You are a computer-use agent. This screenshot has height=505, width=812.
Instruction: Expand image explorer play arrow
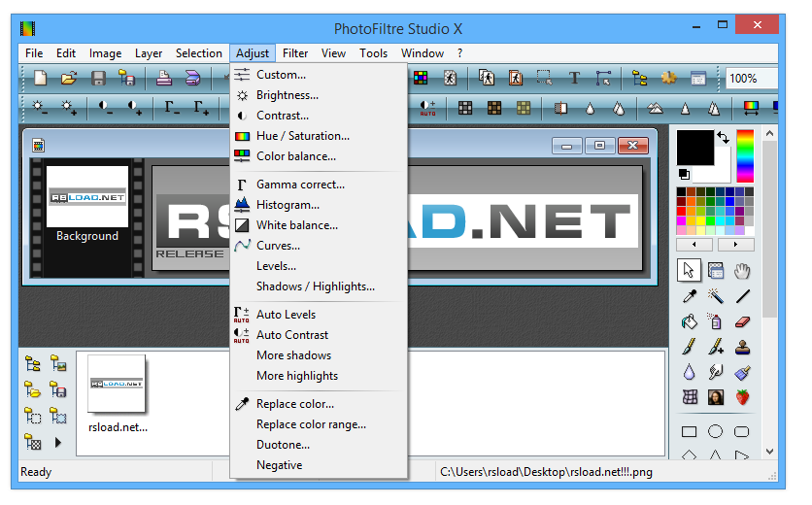(58, 442)
